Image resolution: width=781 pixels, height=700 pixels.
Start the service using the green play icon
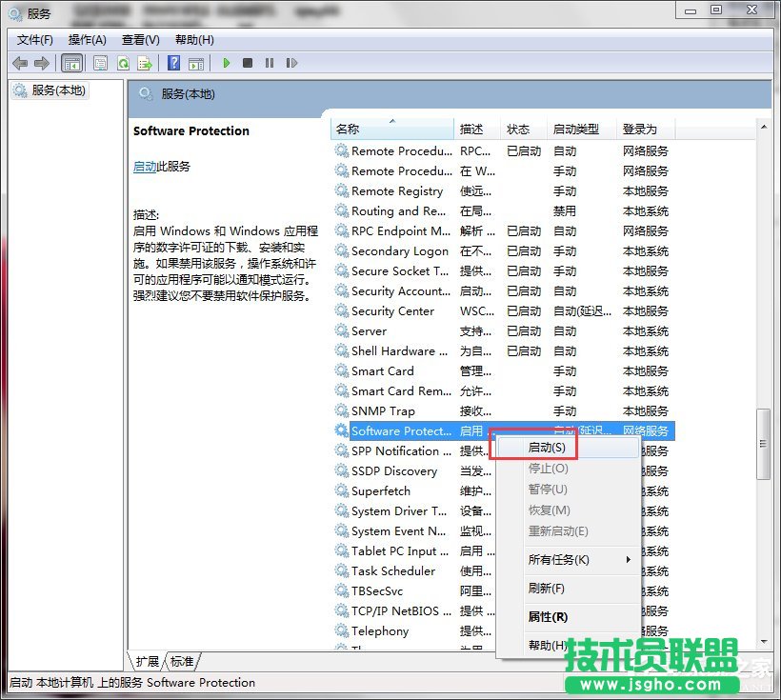click(x=226, y=63)
